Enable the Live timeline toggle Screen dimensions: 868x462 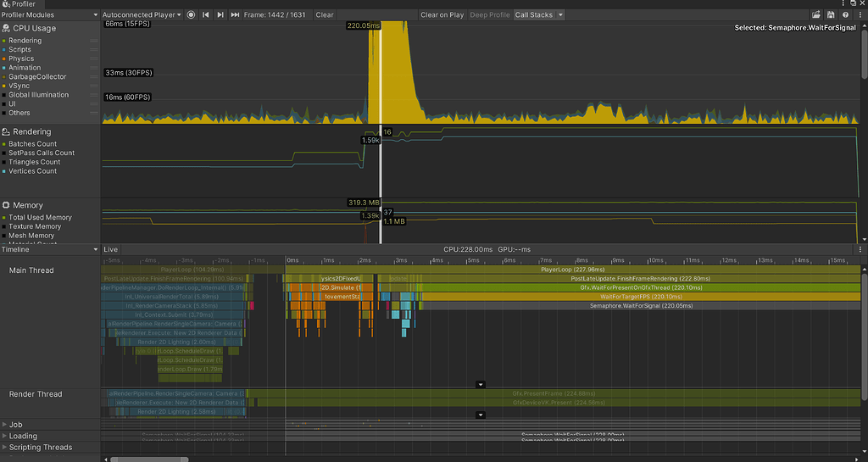111,250
